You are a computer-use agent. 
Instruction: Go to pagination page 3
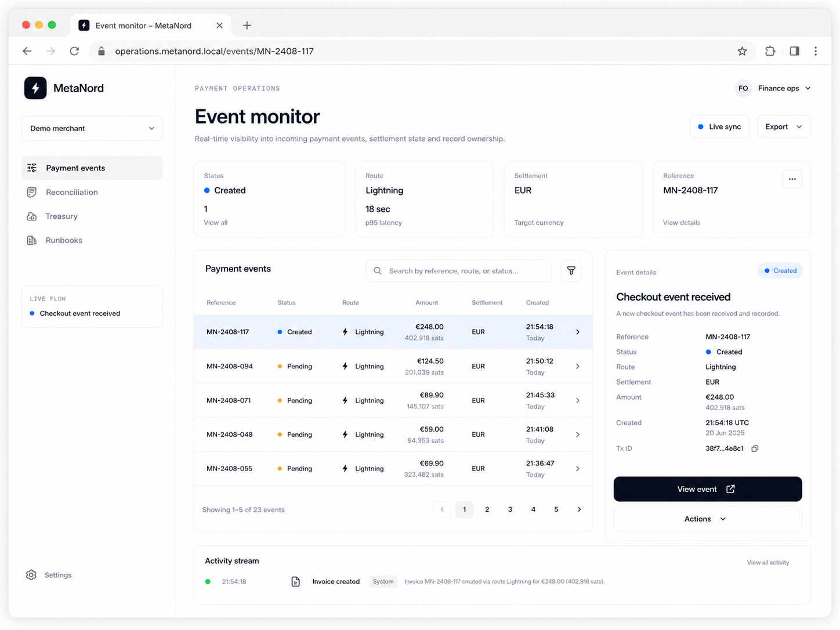pyautogui.click(x=510, y=509)
